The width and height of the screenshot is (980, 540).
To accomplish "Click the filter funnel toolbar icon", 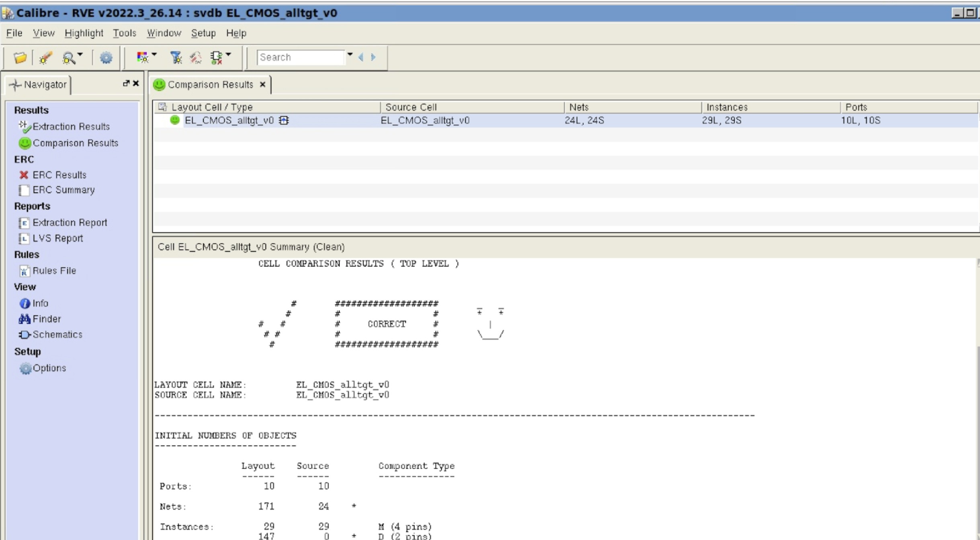I will [x=176, y=58].
